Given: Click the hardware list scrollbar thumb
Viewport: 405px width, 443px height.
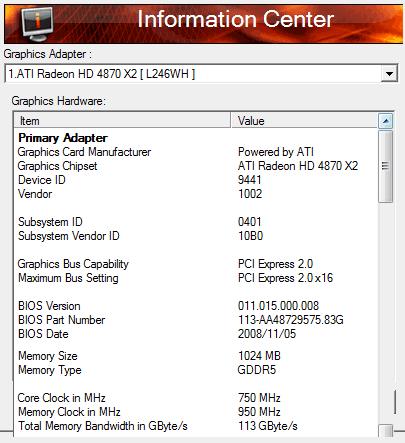Looking at the screenshot, I should point(386,166).
